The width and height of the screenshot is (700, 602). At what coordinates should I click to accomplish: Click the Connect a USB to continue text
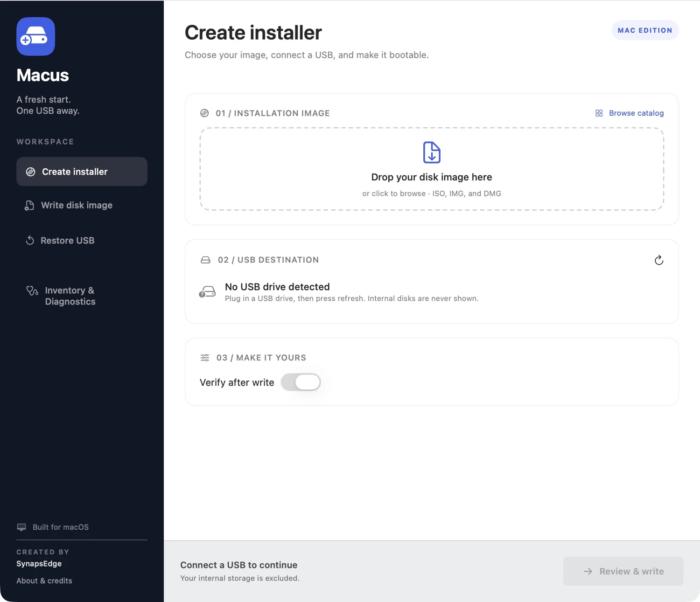[x=239, y=565]
